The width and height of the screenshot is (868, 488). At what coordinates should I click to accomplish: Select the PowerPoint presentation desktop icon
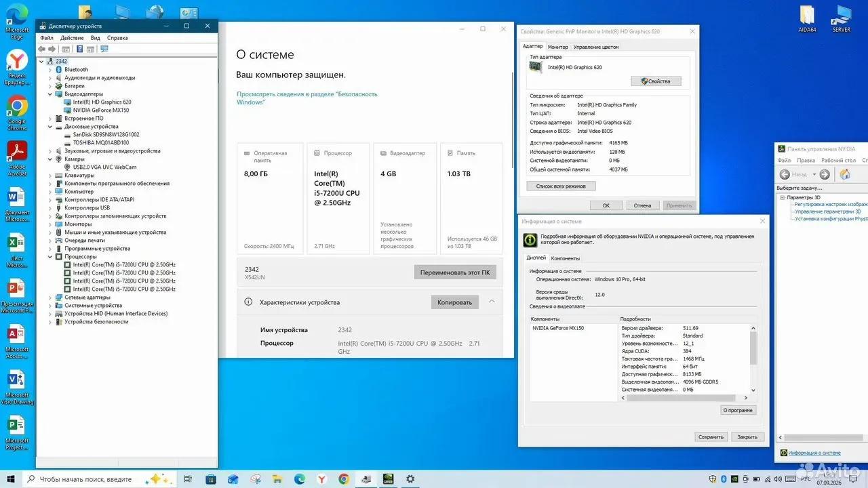[17, 296]
